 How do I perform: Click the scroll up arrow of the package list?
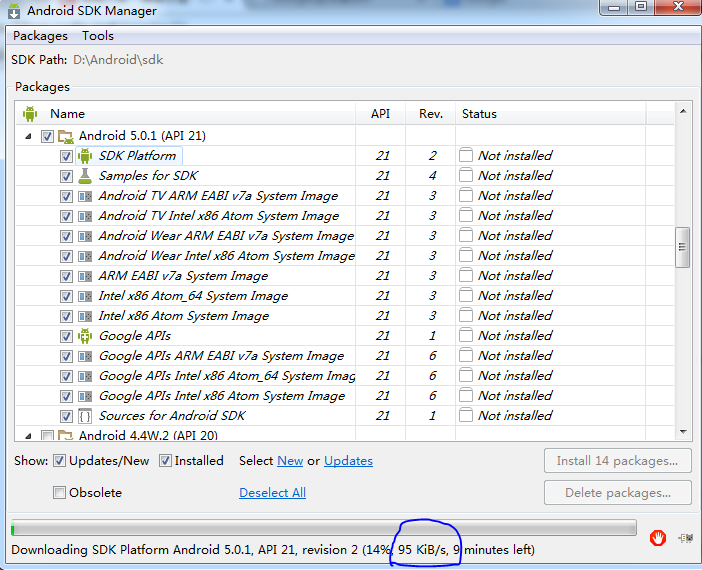click(683, 111)
